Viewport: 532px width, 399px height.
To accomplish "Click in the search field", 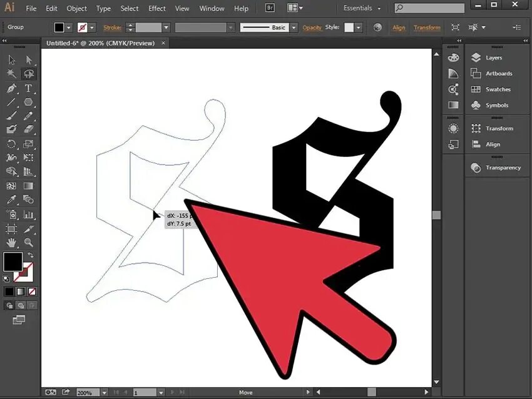I will 429,8.
